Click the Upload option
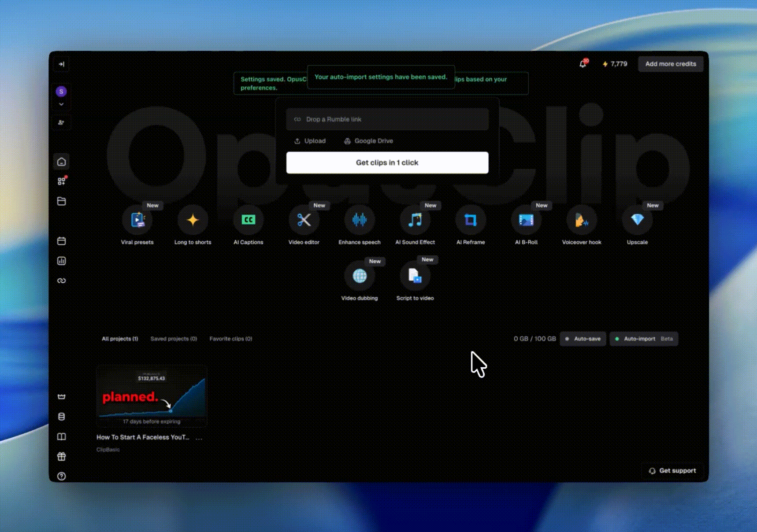 (x=310, y=141)
